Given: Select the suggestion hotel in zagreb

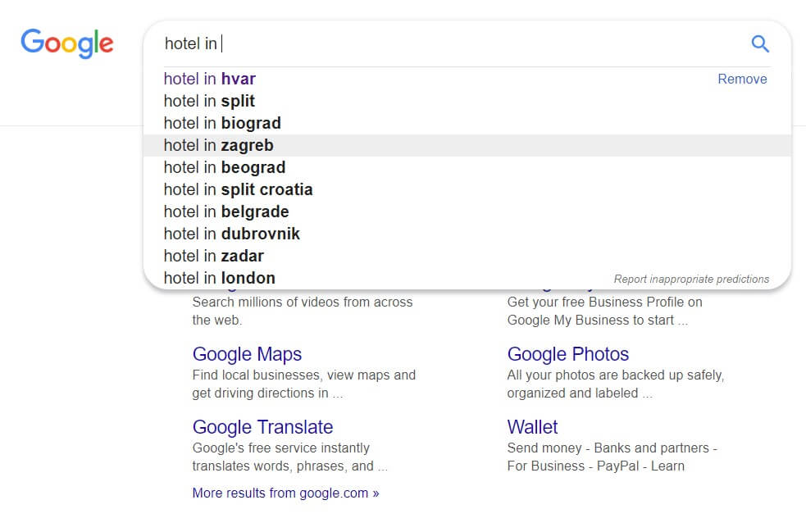Looking at the screenshot, I should [218, 145].
